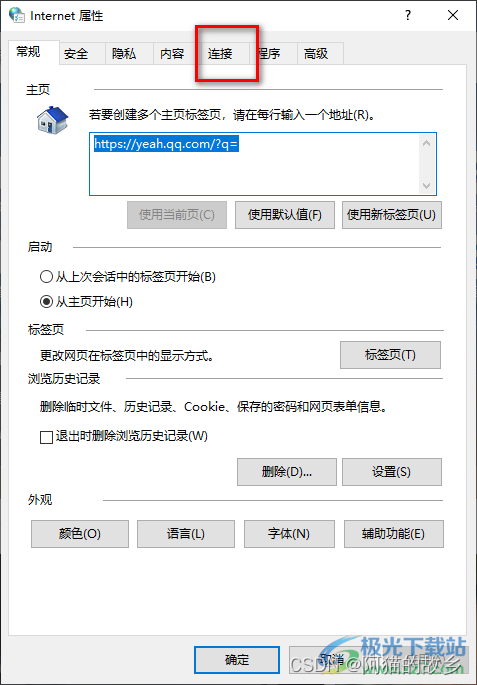Screen dimensions: 477x685
Task: Select 从上次会话中的标签页开始 radio button
Action: [x=46, y=277]
